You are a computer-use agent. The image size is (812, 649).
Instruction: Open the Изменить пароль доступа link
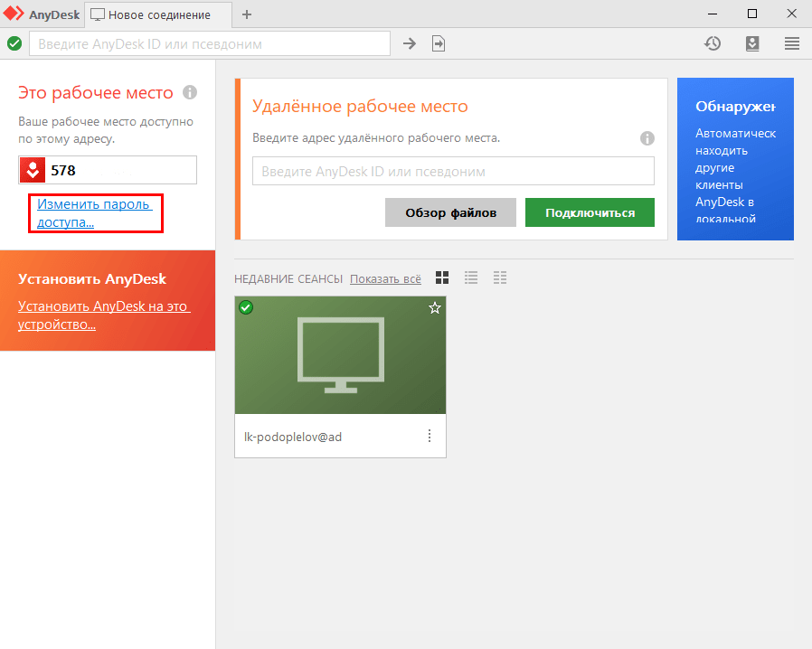tap(94, 212)
